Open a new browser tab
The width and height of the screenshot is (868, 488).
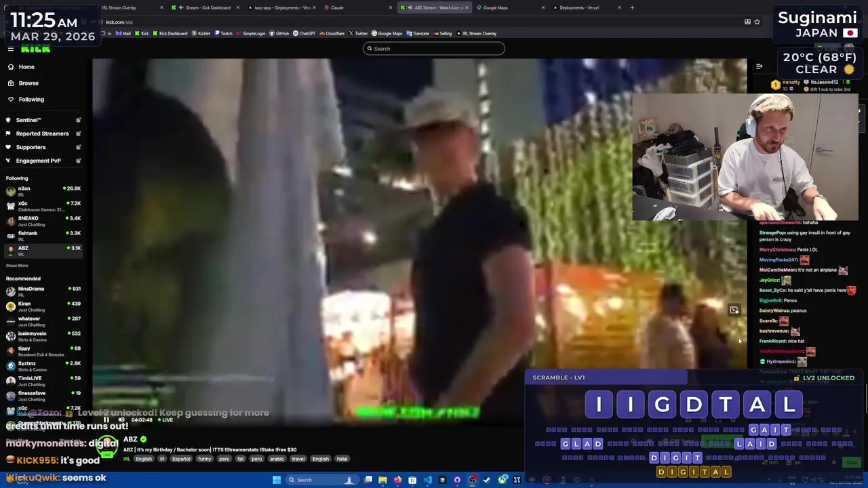tap(632, 7)
